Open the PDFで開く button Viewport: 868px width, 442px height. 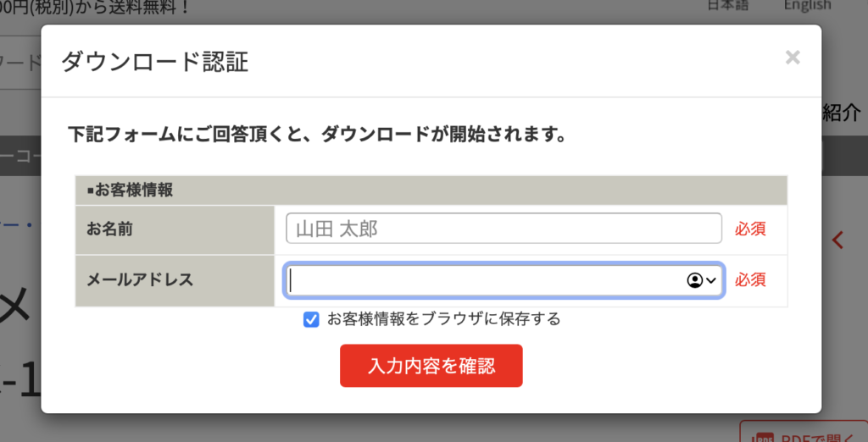804,432
